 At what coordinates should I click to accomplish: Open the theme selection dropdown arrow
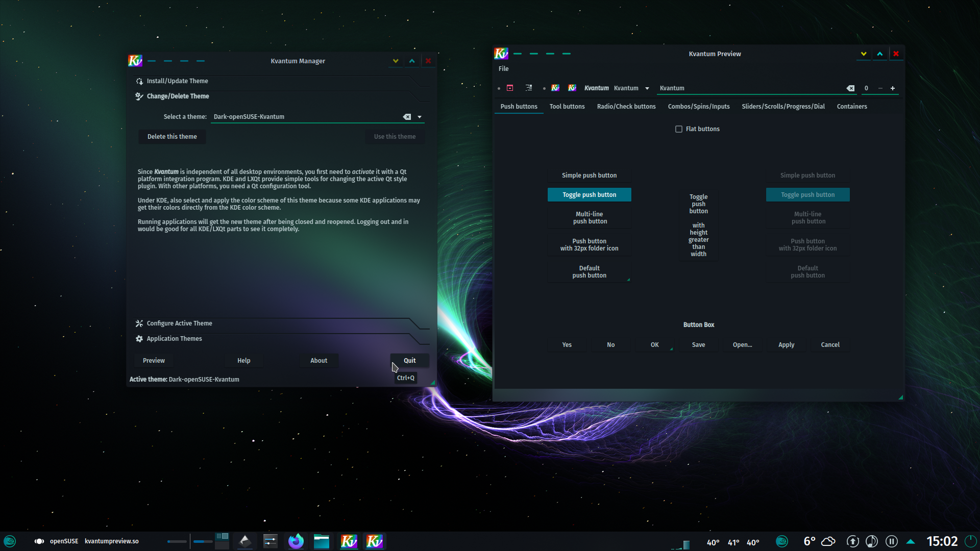coord(420,117)
